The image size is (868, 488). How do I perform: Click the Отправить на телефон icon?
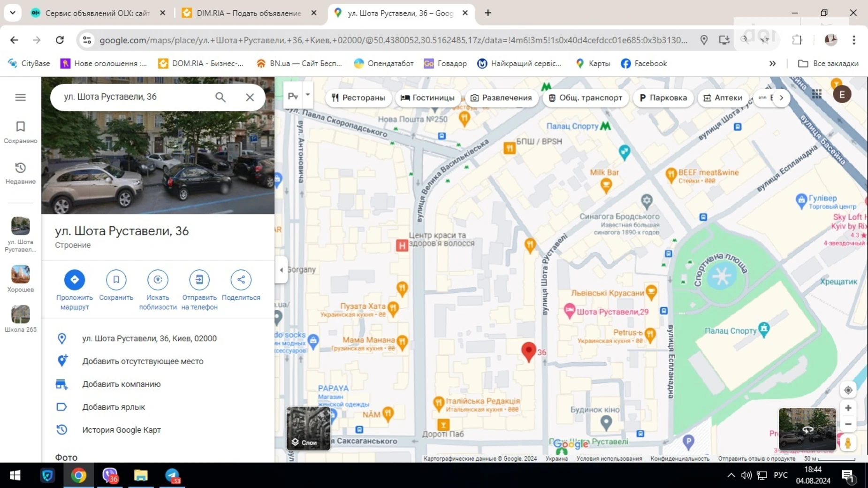click(199, 279)
